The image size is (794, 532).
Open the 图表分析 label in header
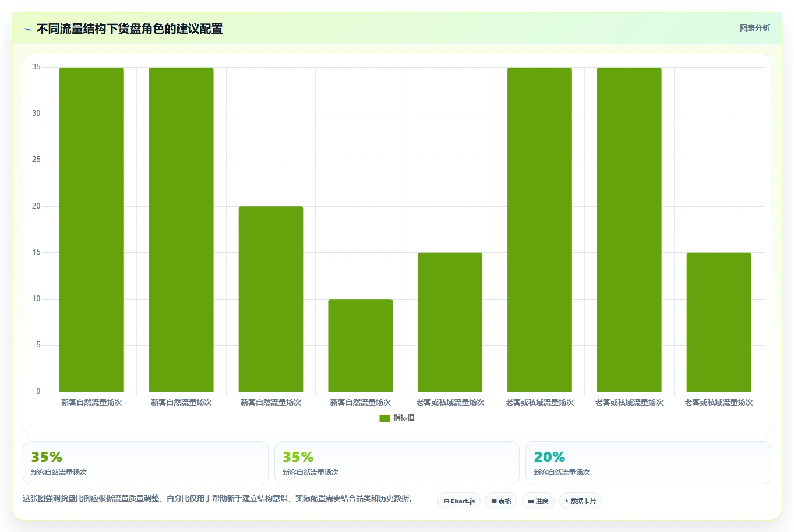coord(754,28)
